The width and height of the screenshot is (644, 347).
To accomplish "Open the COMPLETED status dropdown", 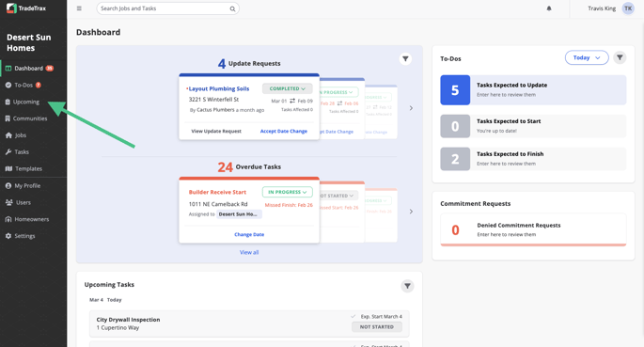I will coord(288,88).
